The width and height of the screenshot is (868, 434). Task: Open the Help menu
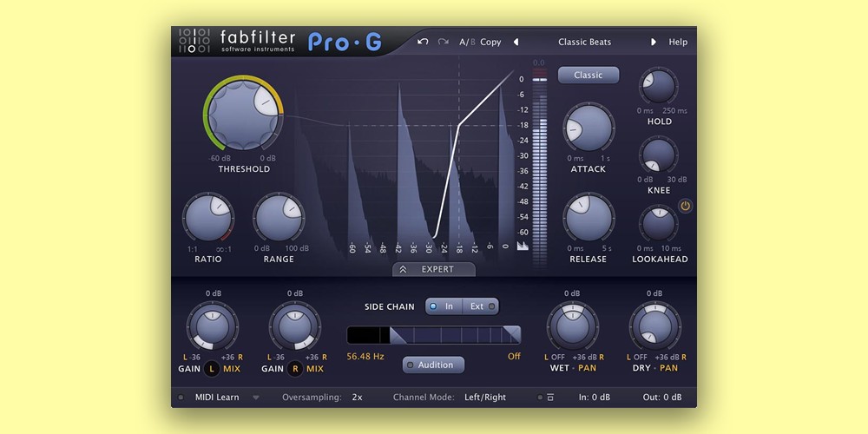678,42
